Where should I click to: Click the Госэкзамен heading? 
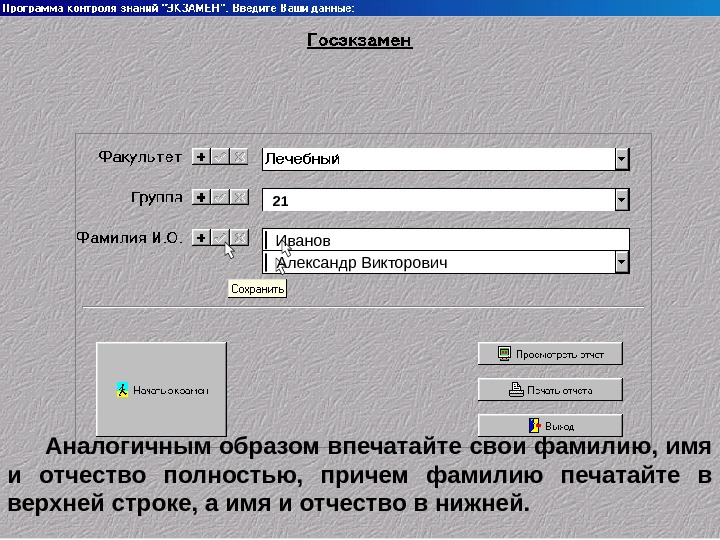[x=360, y=40]
